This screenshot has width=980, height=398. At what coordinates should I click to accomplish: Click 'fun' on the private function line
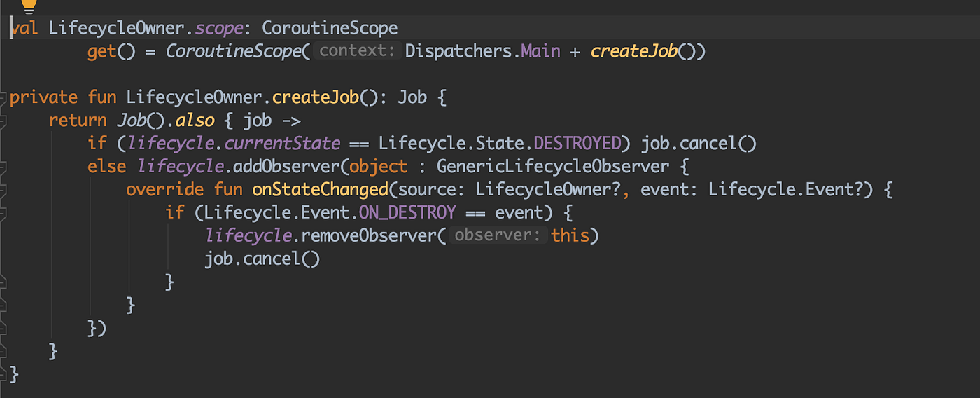click(x=102, y=97)
